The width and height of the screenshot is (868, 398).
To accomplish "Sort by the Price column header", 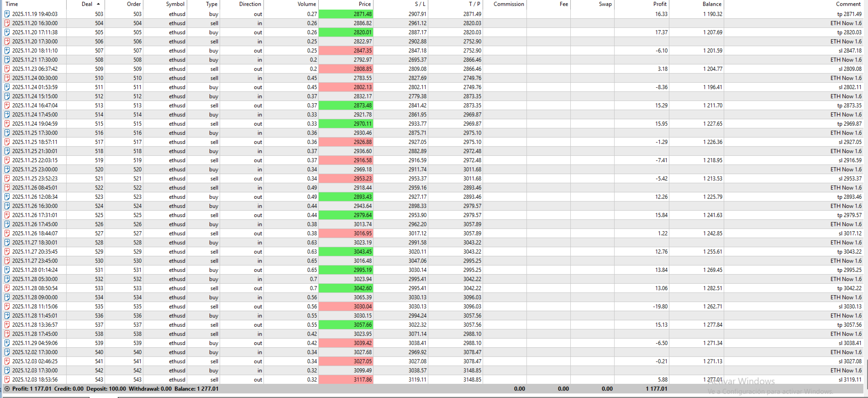I will tap(365, 4).
